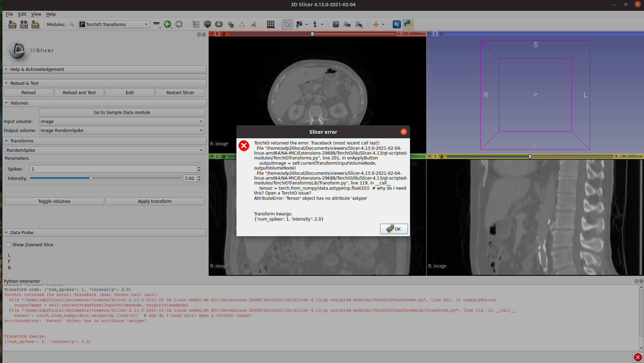Click the Restart Slicer button
Screen dimensions: 644x363
point(180,92)
